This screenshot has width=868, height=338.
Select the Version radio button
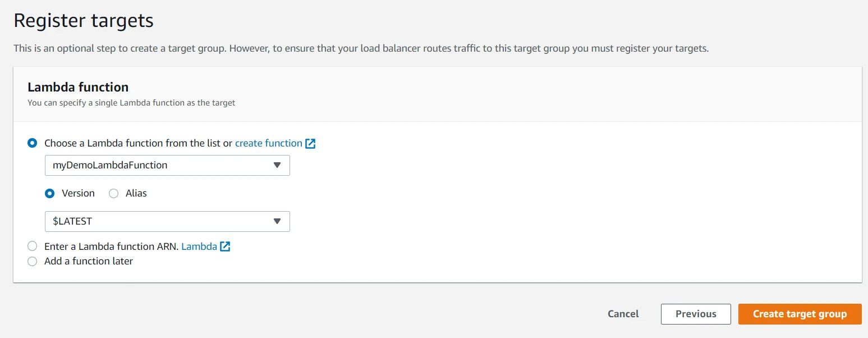coord(50,193)
